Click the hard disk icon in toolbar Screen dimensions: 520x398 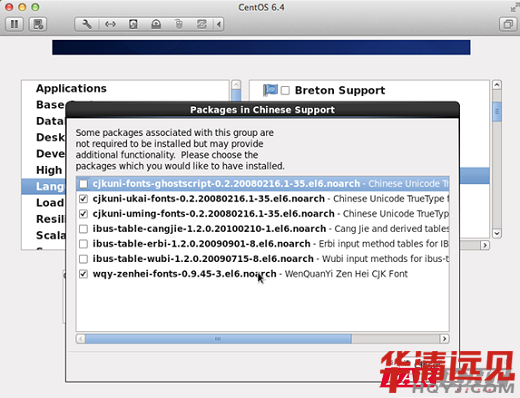point(133,24)
